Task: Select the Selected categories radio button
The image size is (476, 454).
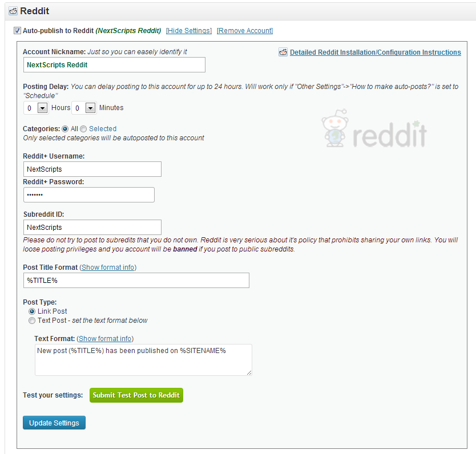Action: coord(83,128)
